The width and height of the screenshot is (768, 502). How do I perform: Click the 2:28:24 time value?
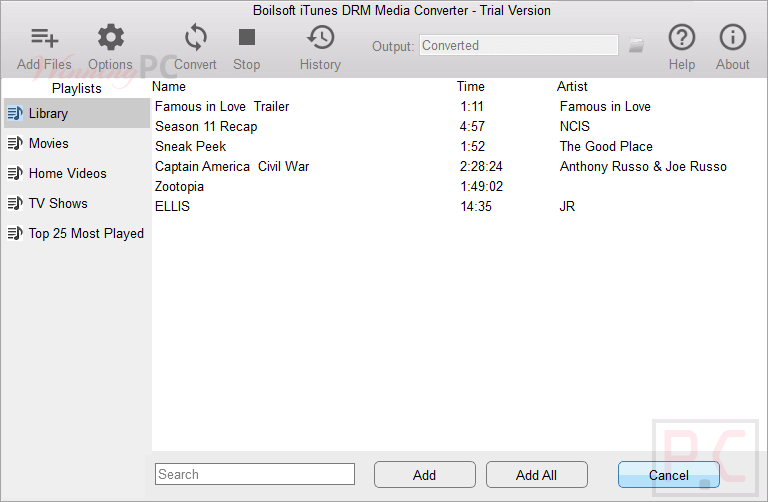click(x=481, y=167)
